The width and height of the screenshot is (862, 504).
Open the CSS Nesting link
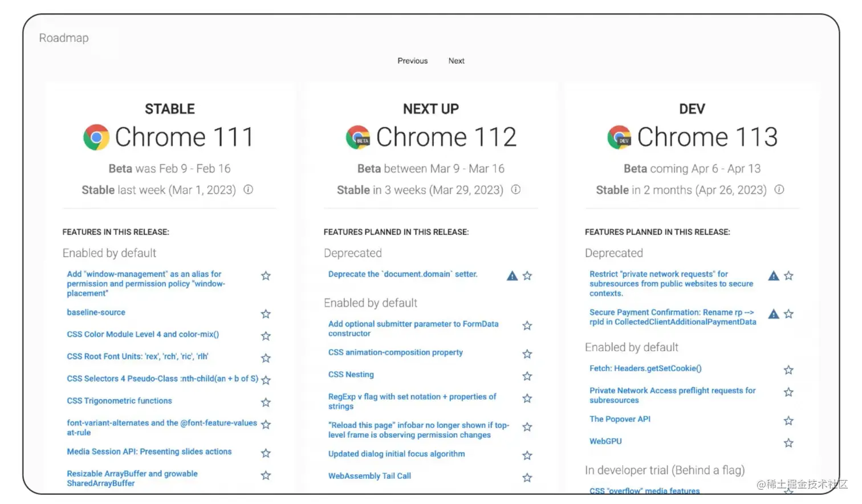[351, 375]
